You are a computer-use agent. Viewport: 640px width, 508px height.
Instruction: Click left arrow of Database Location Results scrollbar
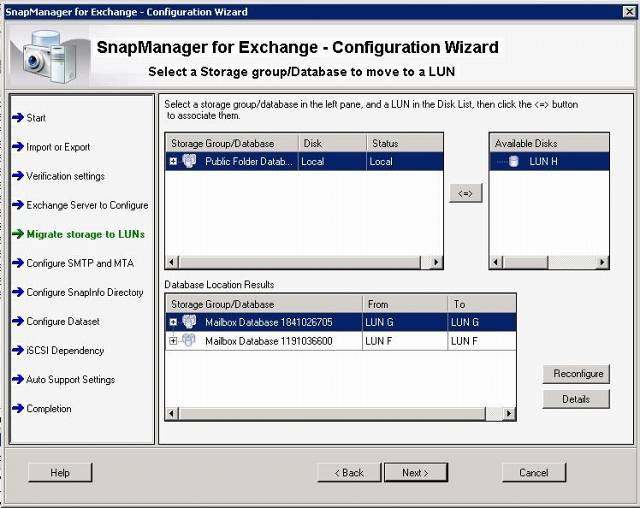tap(172, 413)
